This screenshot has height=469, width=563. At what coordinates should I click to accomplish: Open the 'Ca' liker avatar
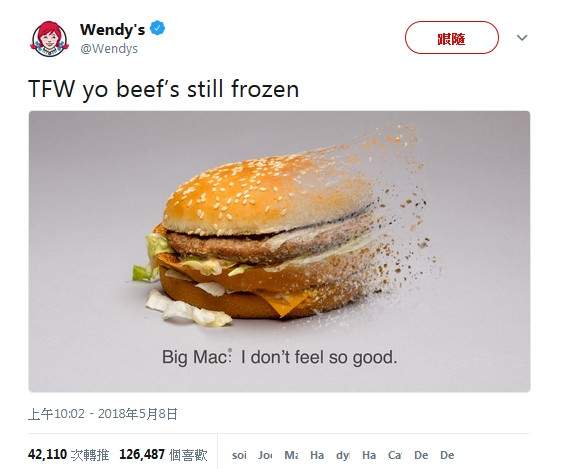click(x=395, y=455)
